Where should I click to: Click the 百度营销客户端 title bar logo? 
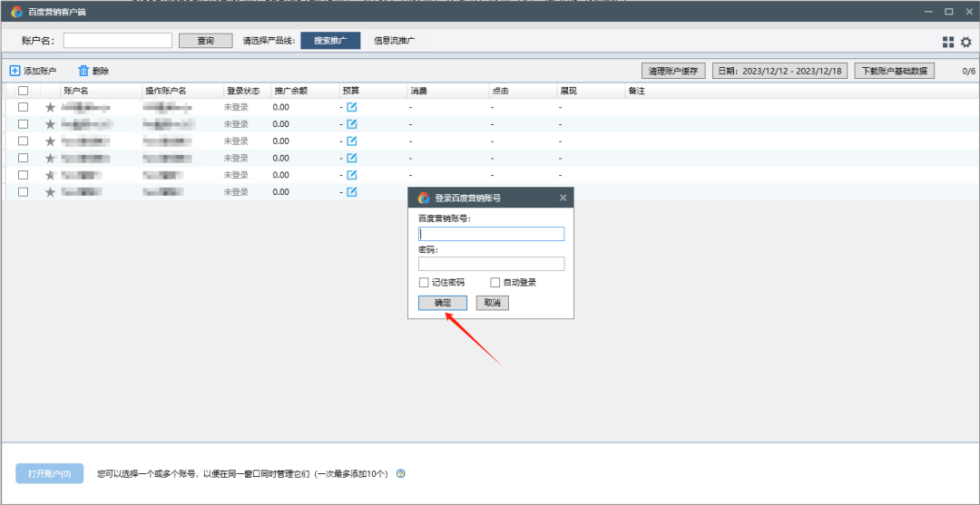17,11
